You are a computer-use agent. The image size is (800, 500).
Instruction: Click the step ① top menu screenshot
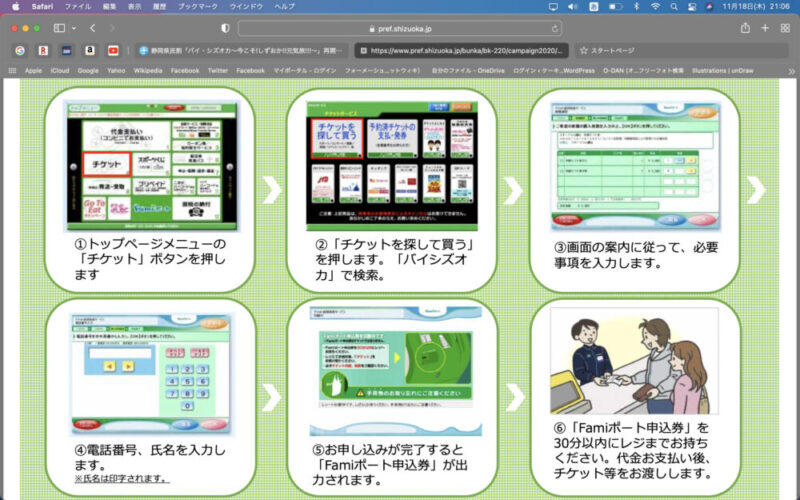(151, 166)
